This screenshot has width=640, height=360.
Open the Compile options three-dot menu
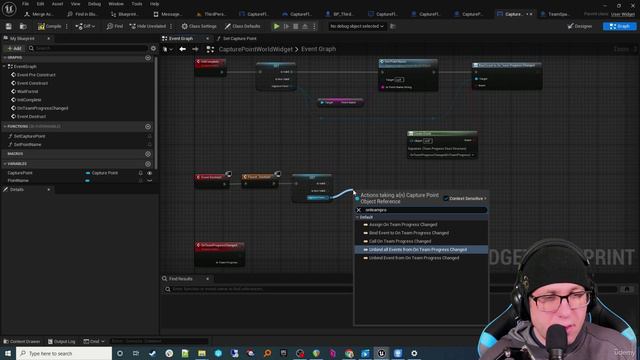[x=67, y=26]
